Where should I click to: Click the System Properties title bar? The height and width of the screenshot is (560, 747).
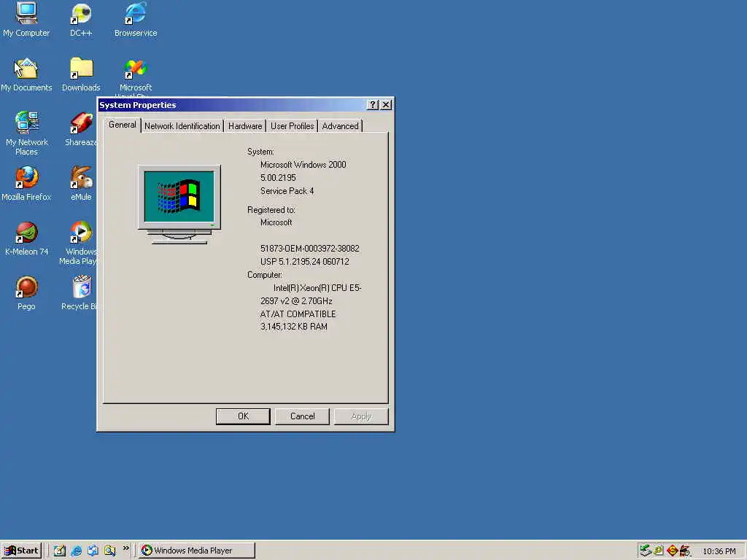(x=233, y=105)
